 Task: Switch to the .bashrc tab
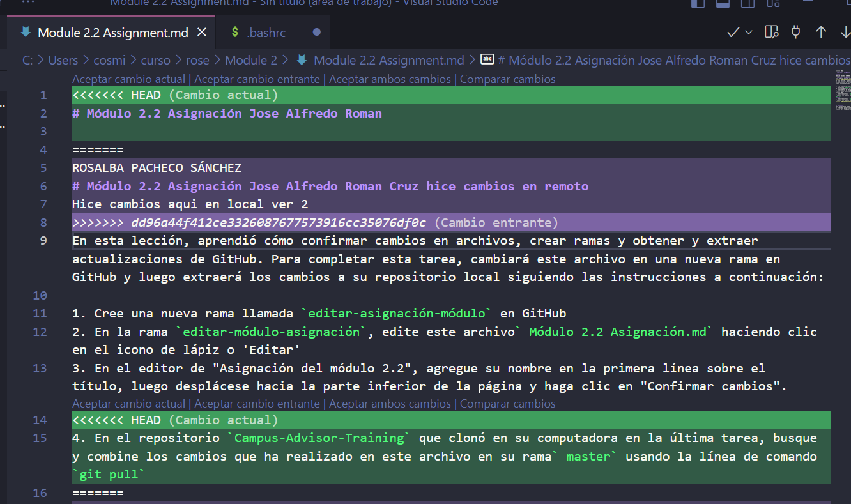(268, 31)
